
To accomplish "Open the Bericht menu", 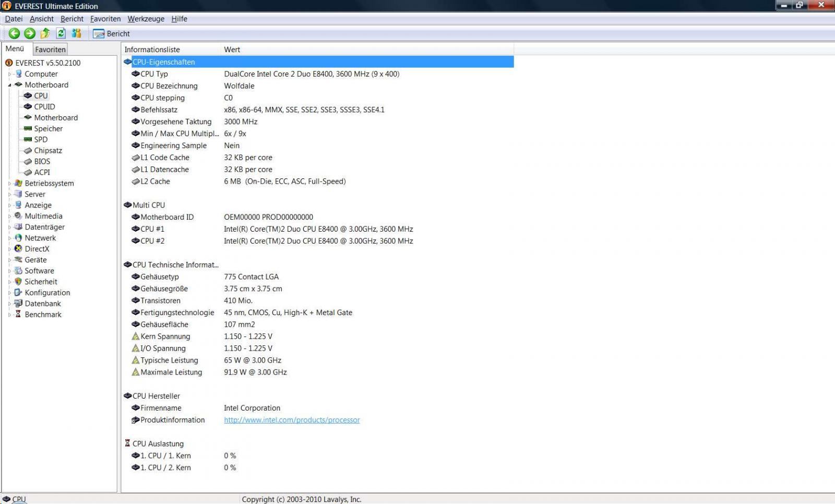I will point(72,19).
